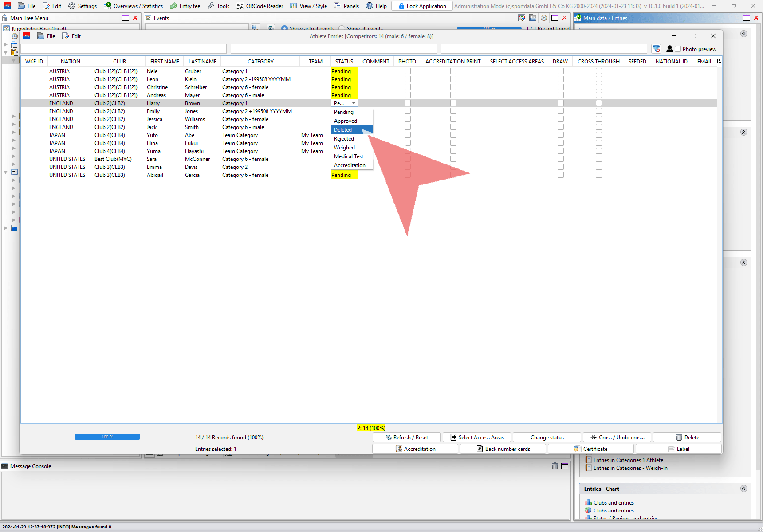Click the Back number cards button
This screenshot has width=763, height=532.
[503, 449]
